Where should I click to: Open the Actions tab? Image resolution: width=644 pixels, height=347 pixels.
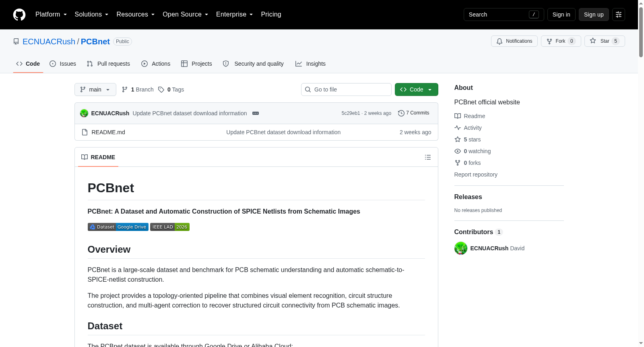tap(156, 64)
